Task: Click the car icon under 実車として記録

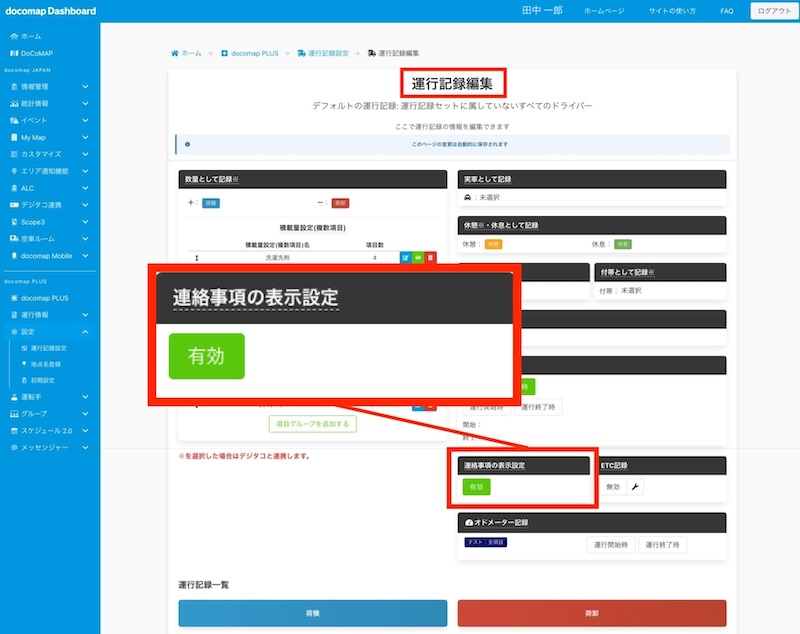Action: point(468,198)
